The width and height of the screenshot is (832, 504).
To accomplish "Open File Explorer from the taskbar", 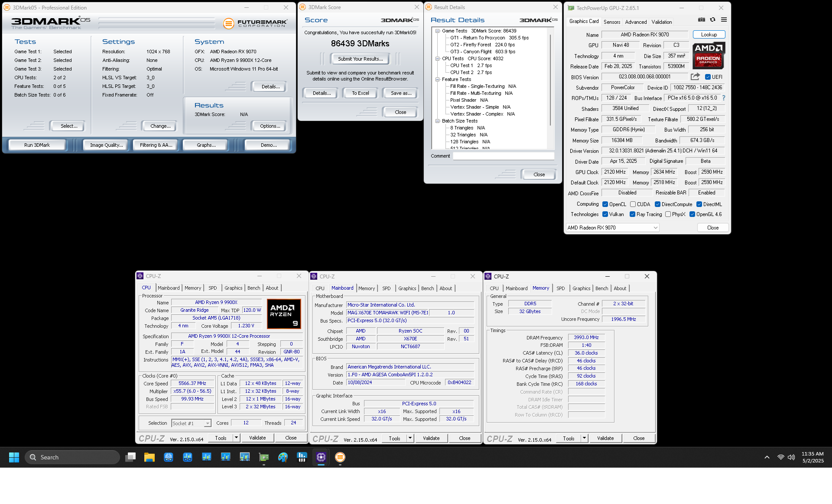I will click(149, 457).
